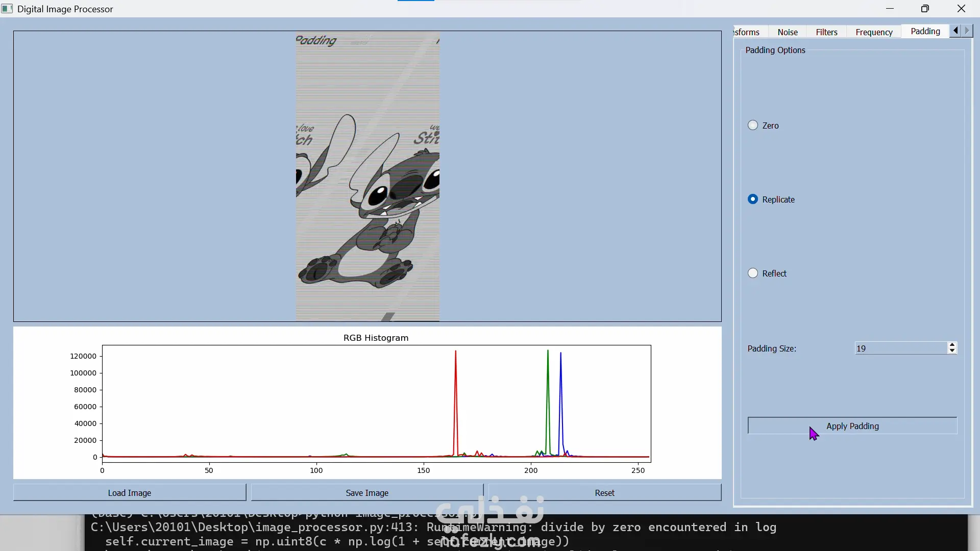Click the Save Image button
980x551 pixels.
(367, 493)
